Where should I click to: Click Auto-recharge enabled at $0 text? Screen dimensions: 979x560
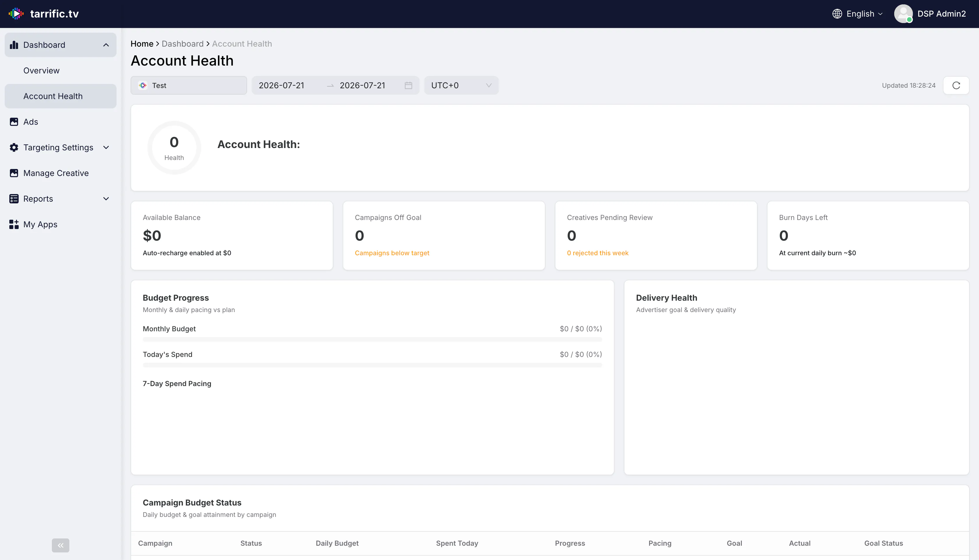point(187,253)
